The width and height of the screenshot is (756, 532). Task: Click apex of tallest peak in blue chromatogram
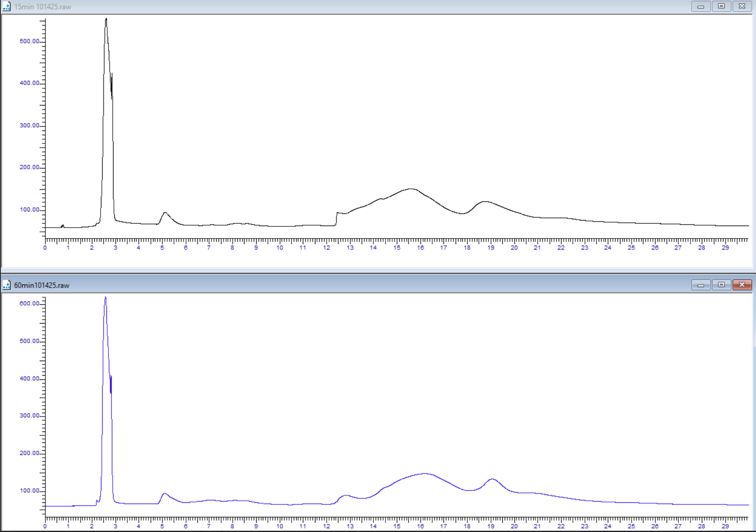point(106,297)
